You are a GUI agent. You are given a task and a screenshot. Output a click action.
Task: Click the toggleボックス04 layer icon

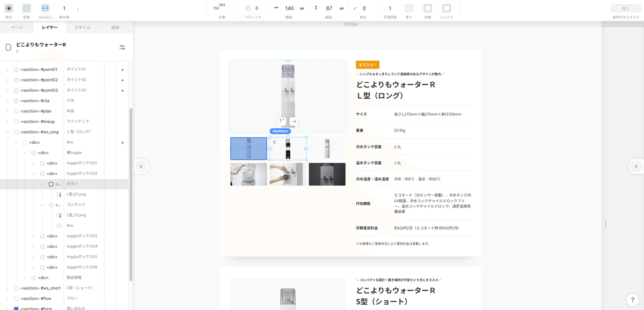[42, 247]
